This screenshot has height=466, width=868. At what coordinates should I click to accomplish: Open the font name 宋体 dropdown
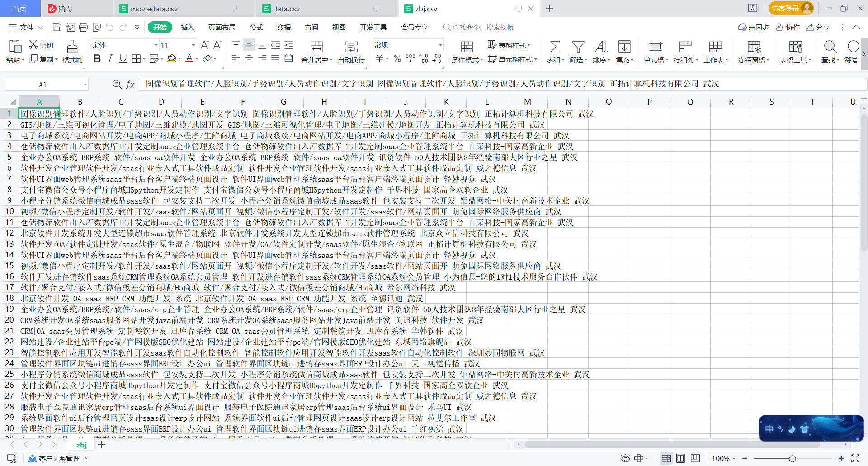[x=156, y=45]
